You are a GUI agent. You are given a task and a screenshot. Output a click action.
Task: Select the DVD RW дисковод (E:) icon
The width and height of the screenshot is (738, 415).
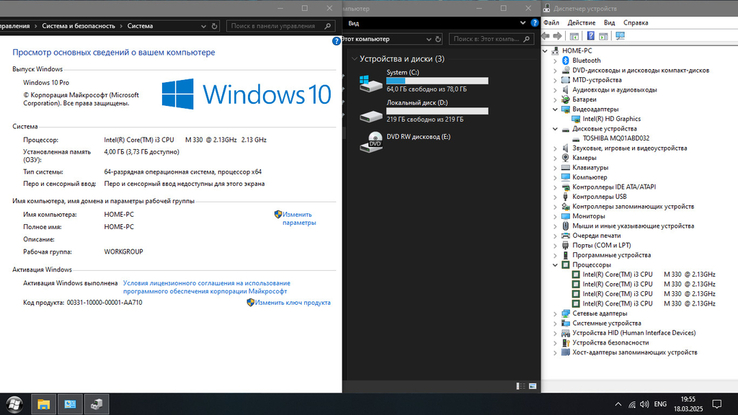(371, 142)
